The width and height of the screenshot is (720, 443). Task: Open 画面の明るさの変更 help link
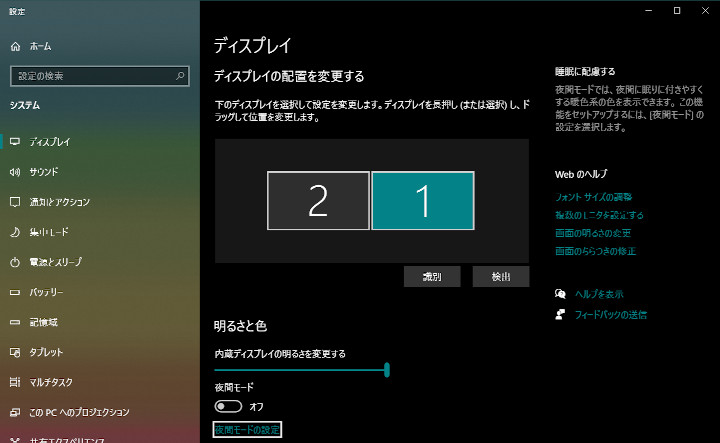pyautogui.click(x=593, y=233)
